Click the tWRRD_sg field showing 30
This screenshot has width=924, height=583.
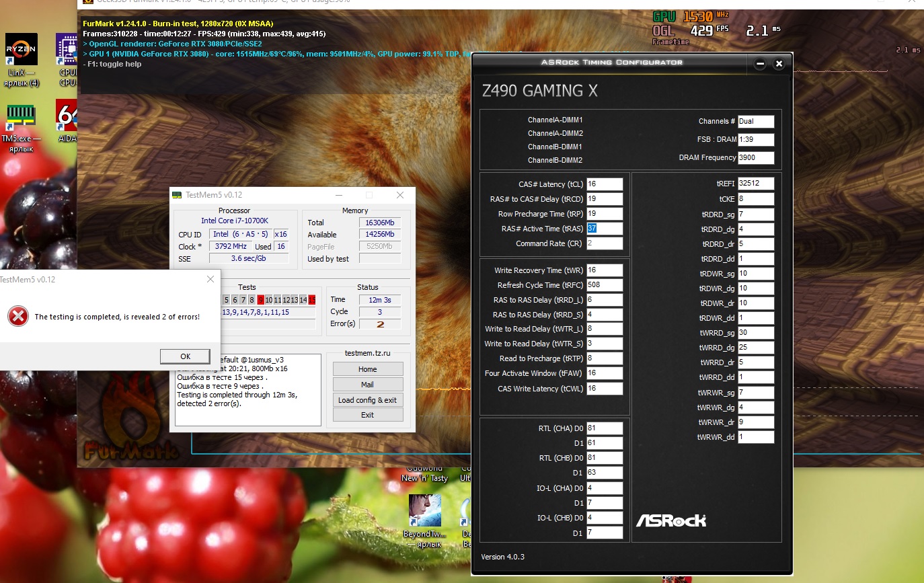click(x=756, y=333)
